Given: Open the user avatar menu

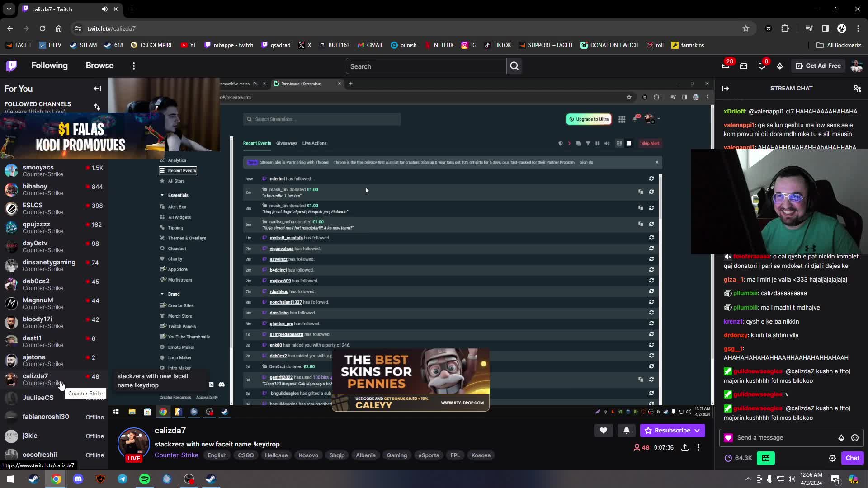Looking at the screenshot, I should click(x=856, y=66).
